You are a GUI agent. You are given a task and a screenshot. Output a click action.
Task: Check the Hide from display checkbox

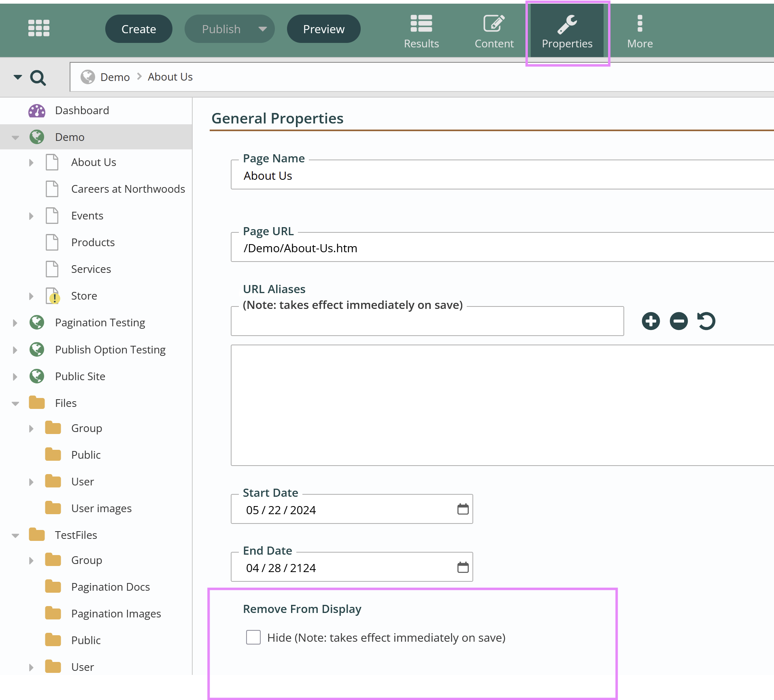[x=253, y=637]
